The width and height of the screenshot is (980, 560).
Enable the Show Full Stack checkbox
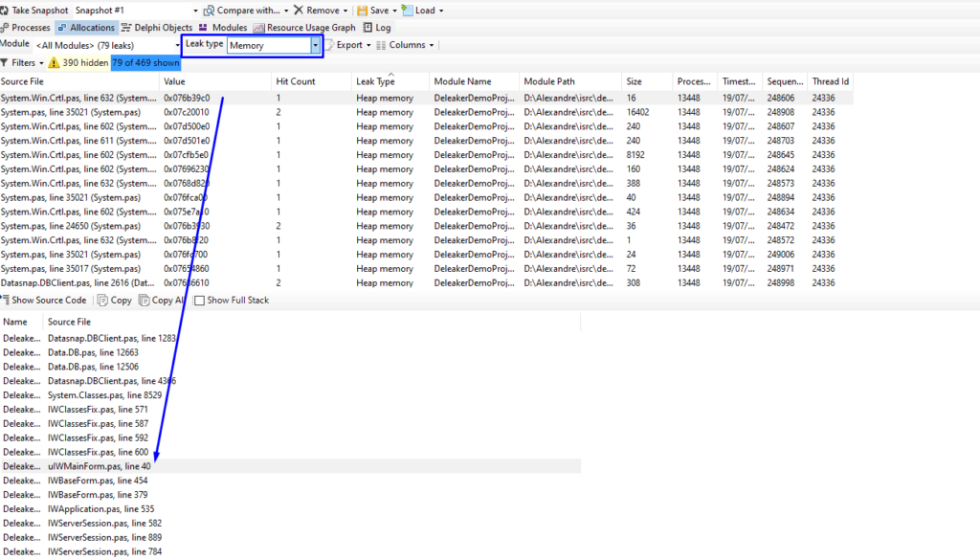point(199,301)
